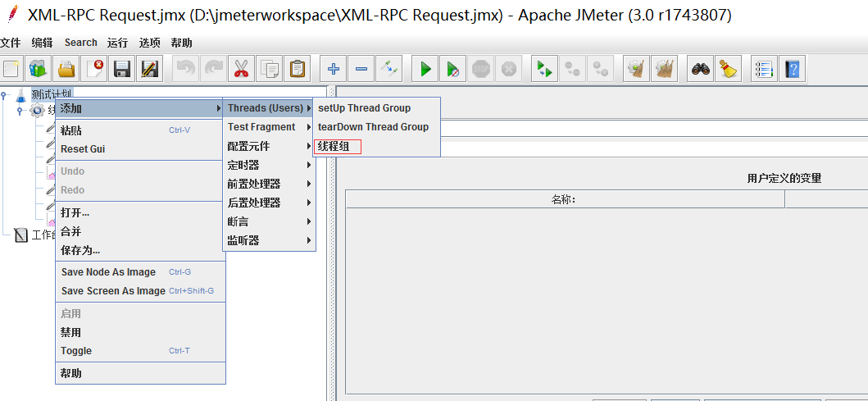
Task: Click the Open file folder icon
Action: 66,69
